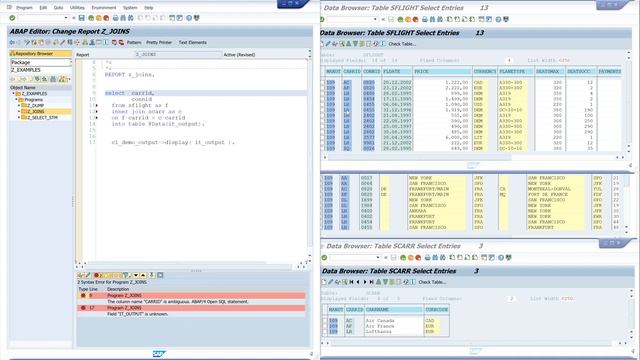Collapse the Z_EXAMPLES tree node
The image size is (640, 360).
pos(13,93)
